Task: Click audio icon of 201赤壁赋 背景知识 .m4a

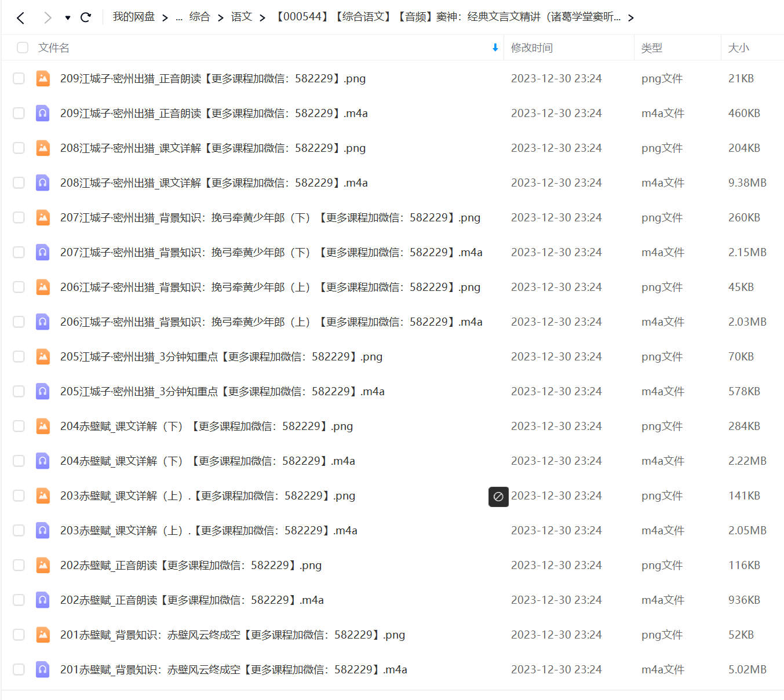Action: click(x=43, y=669)
